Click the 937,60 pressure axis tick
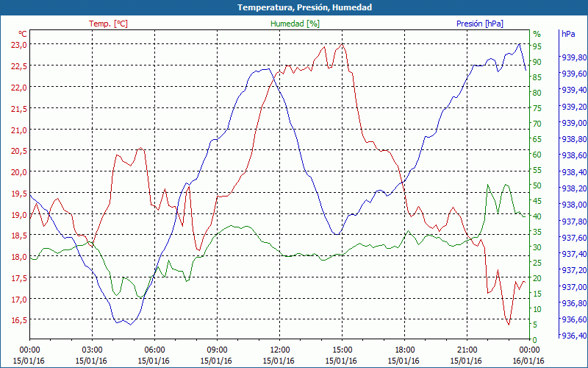 click(574, 238)
